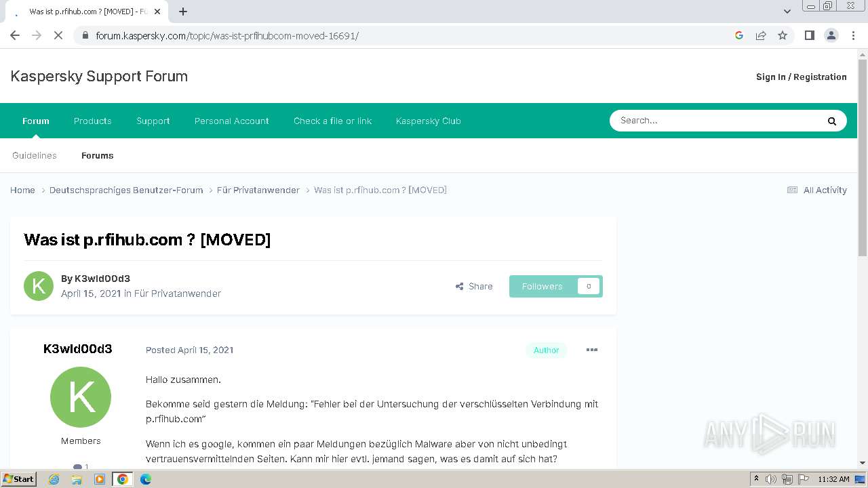Image resolution: width=868 pixels, height=488 pixels.
Task: Click the Share topic button
Action: pos(474,286)
